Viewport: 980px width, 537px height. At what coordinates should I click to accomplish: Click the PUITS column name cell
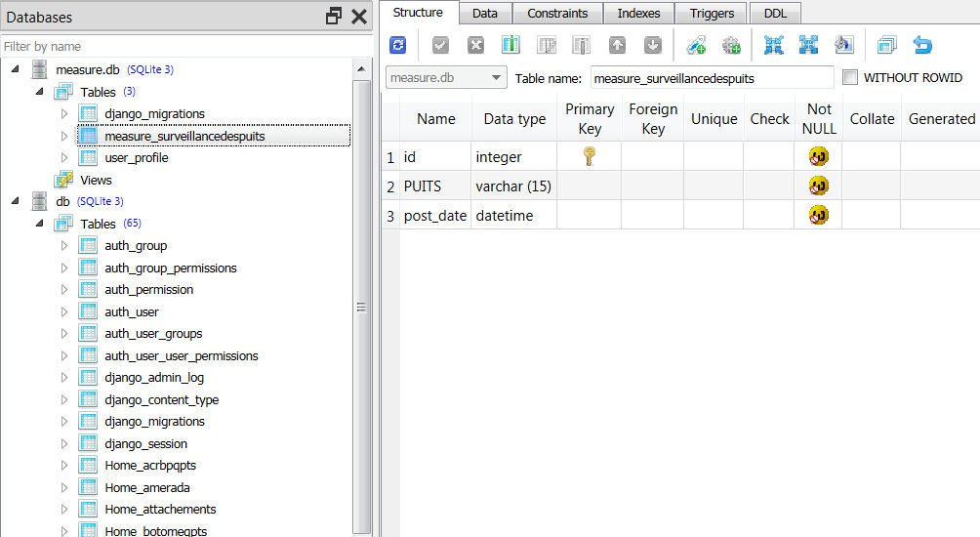(435, 186)
